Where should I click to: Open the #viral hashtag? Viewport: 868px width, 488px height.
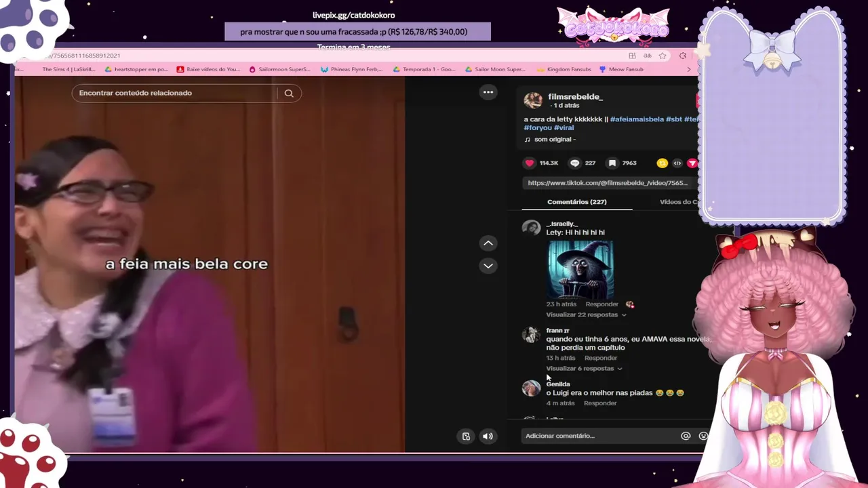(x=564, y=127)
